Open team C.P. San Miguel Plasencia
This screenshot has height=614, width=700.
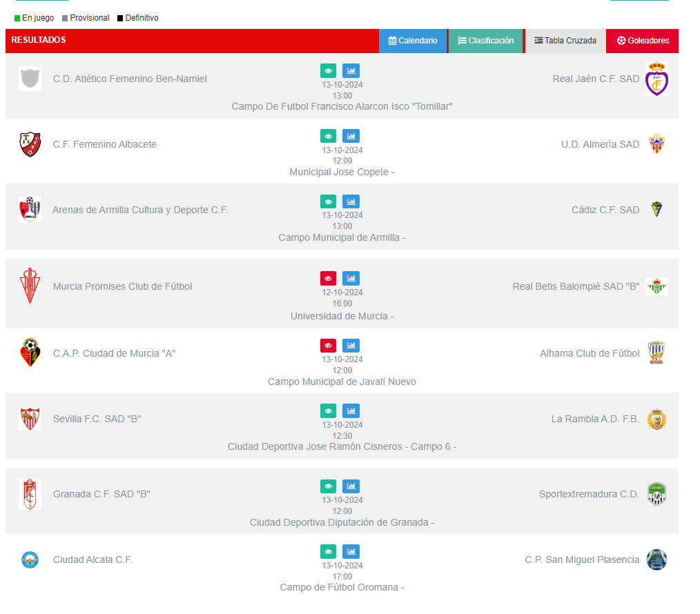582,560
